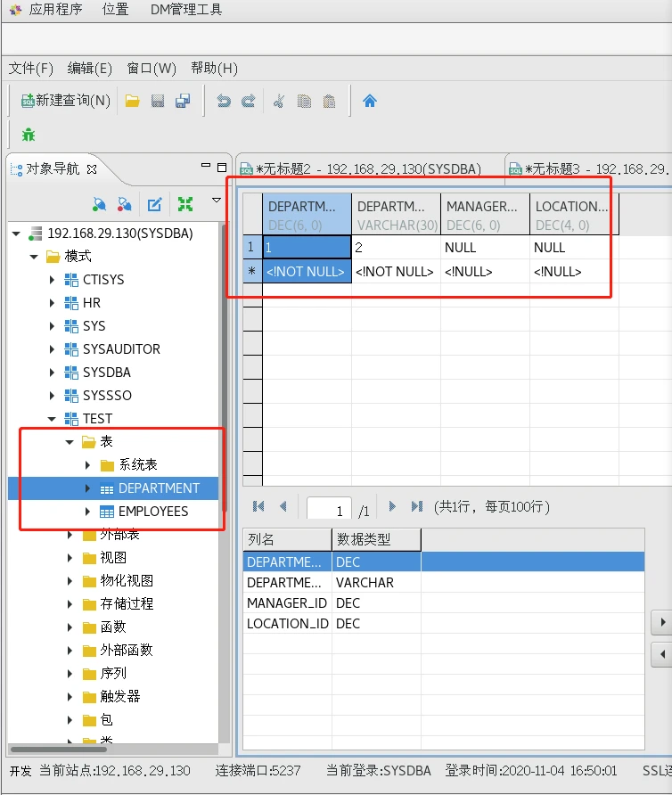Open the navigator view menu dropdown arrow
This screenshot has height=795, width=672.
216,201
